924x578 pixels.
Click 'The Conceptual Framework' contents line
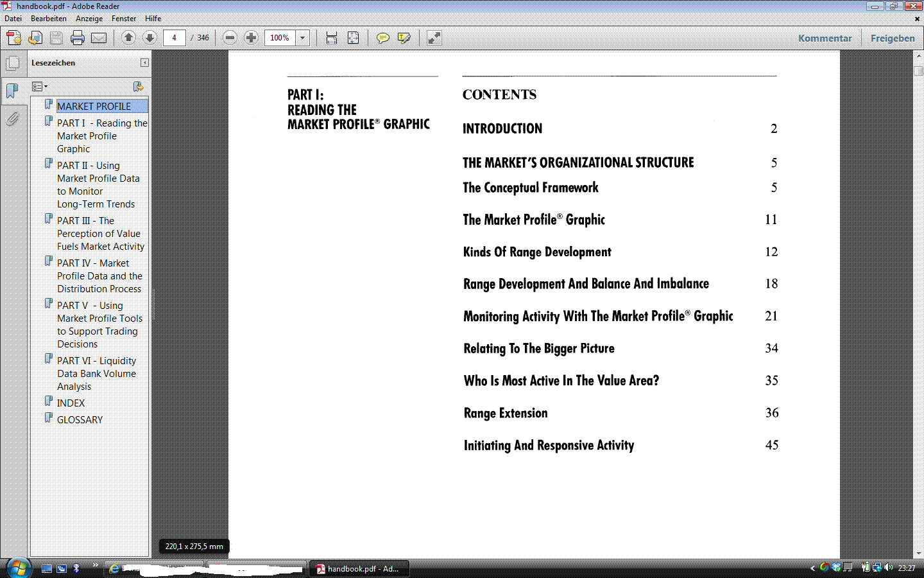click(x=531, y=188)
